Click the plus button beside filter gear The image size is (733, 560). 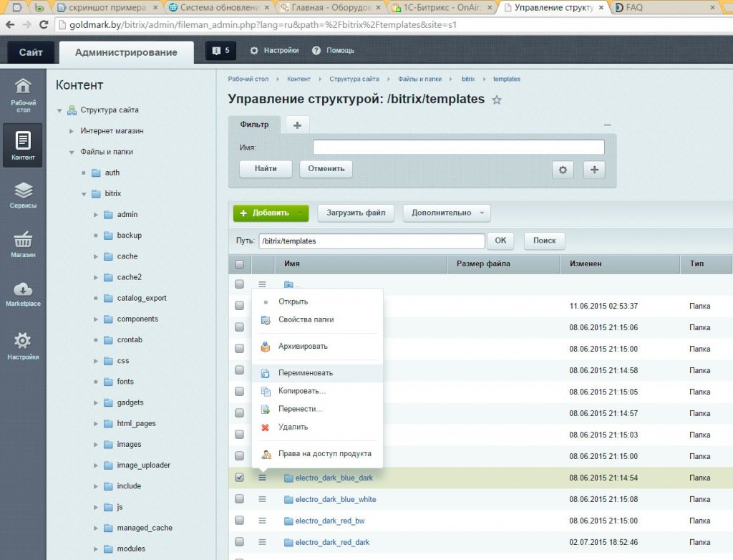(594, 169)
